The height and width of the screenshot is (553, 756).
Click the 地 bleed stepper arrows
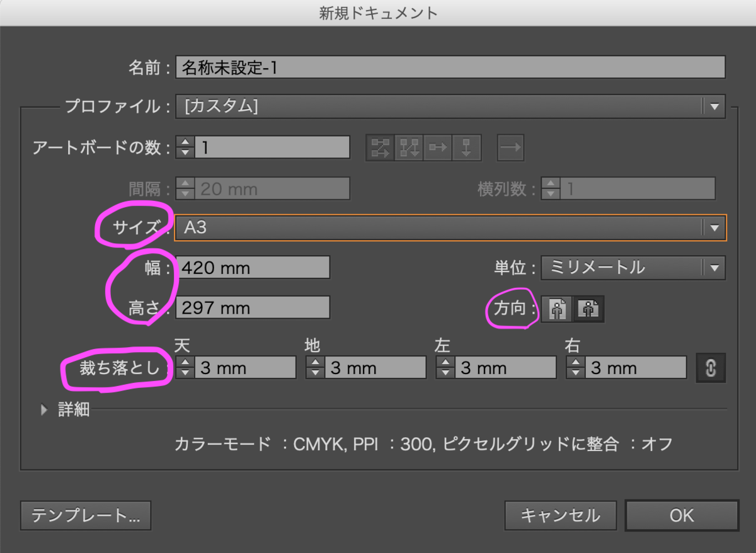[316, 368]
